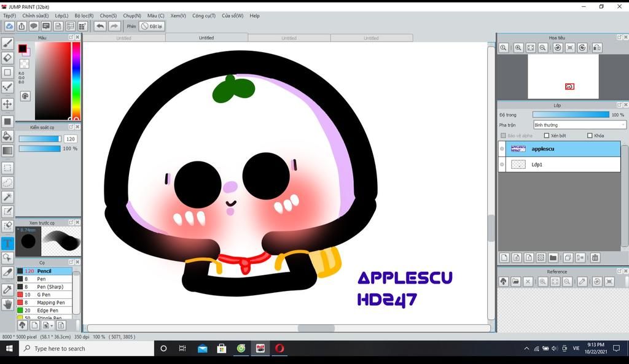
Task: Click the Độ trong layer opacity slider
Action: pyautogui.click(x=571, y=115)
